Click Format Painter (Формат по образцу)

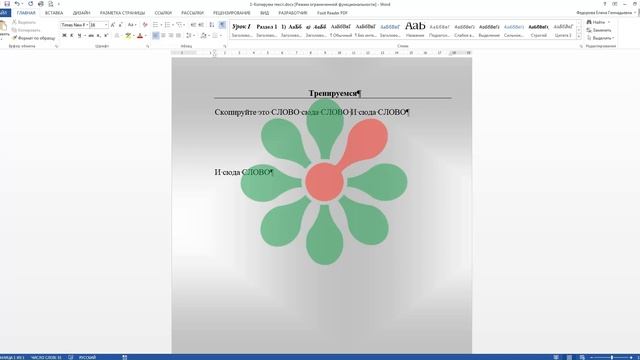pyautogui.click(x=33, y=38)
